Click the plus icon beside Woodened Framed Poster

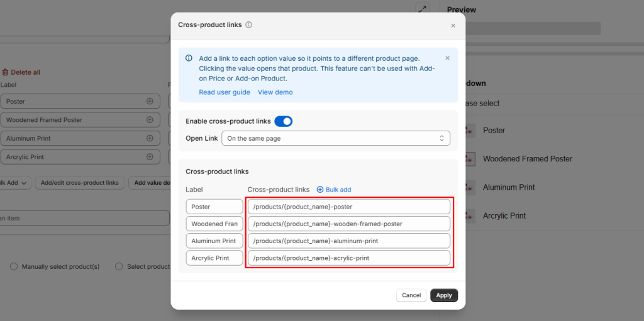point(150,120)
